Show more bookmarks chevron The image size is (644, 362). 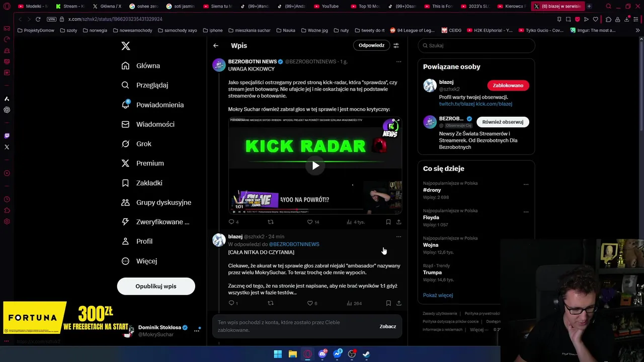[x=638, y=30]
